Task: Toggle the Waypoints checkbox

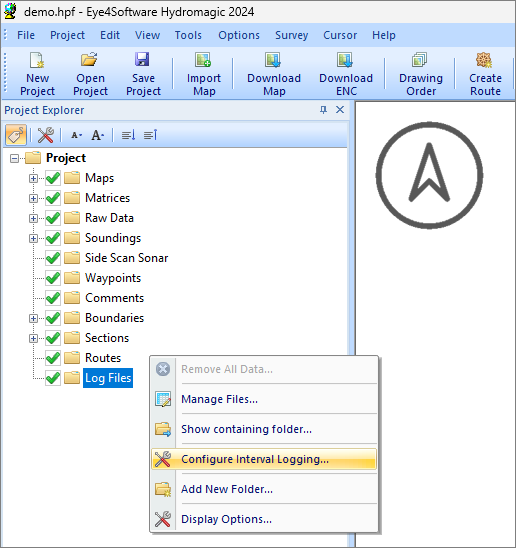Action: click(x=53, y=278)
